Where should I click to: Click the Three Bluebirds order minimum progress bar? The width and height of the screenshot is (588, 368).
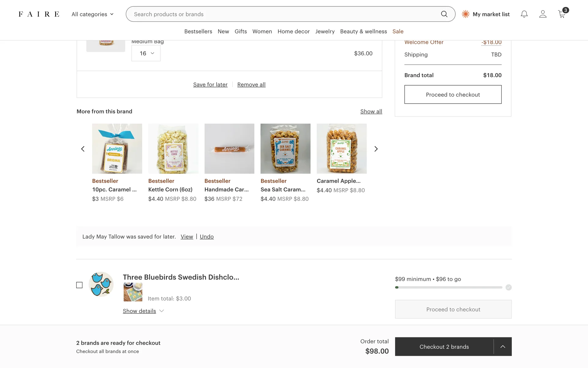coord(449,287)
